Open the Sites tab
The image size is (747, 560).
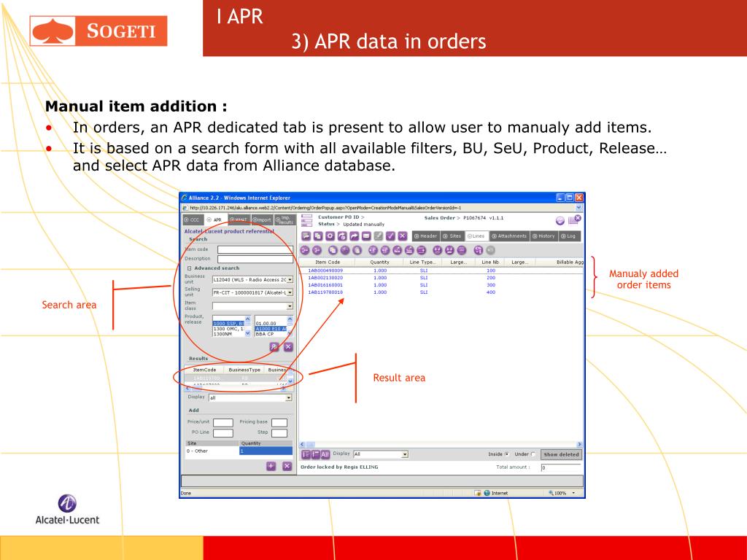(x=452, y=236)
